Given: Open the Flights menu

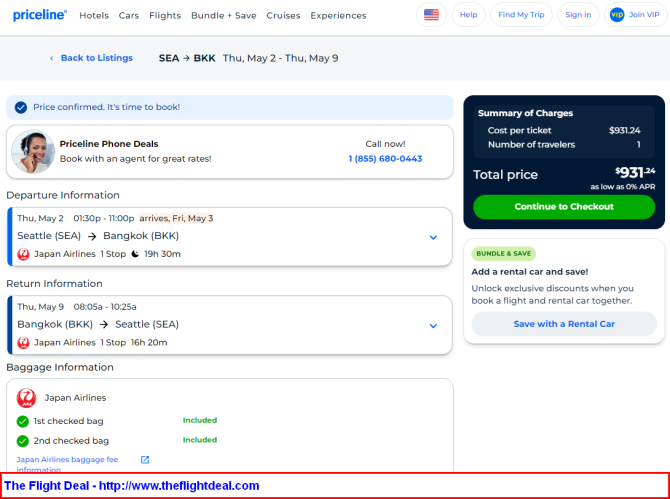Looking at the screenshot, I should (x=165, y=15).
